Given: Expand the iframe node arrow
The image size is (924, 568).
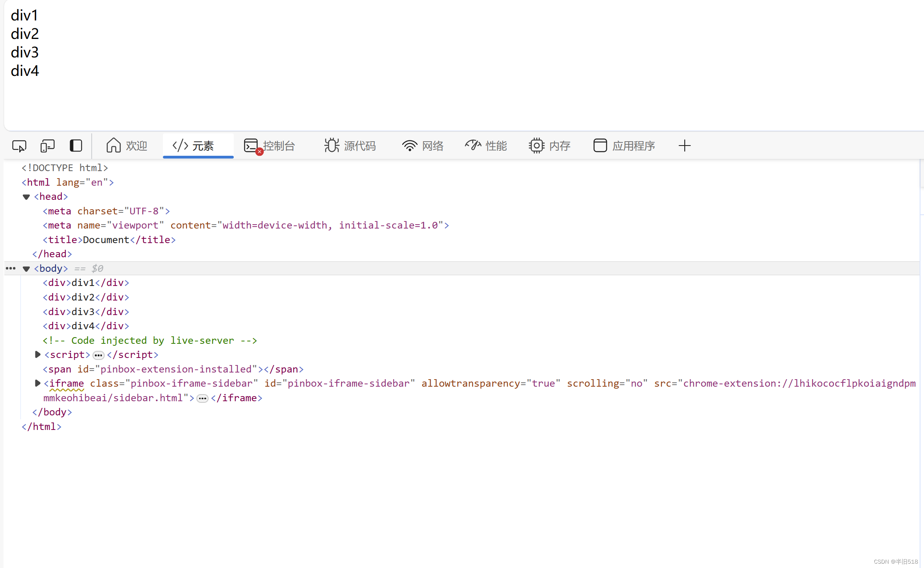Looking at the screenshot, I should pos(37,383).
